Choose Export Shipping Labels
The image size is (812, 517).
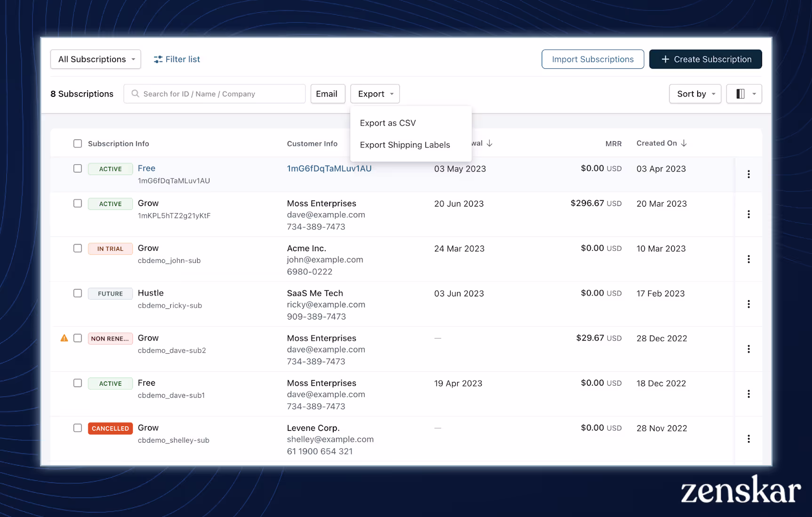pyautogui.click(x=405, y=145)
